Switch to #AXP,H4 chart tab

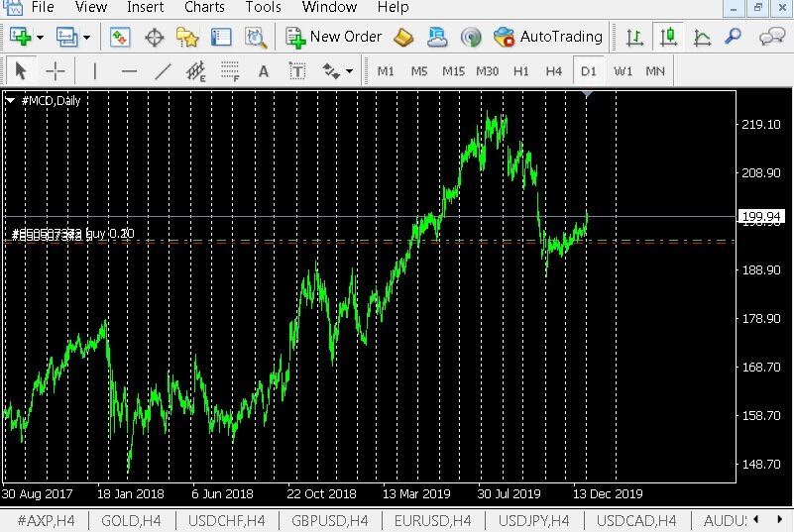click(46, 520)
